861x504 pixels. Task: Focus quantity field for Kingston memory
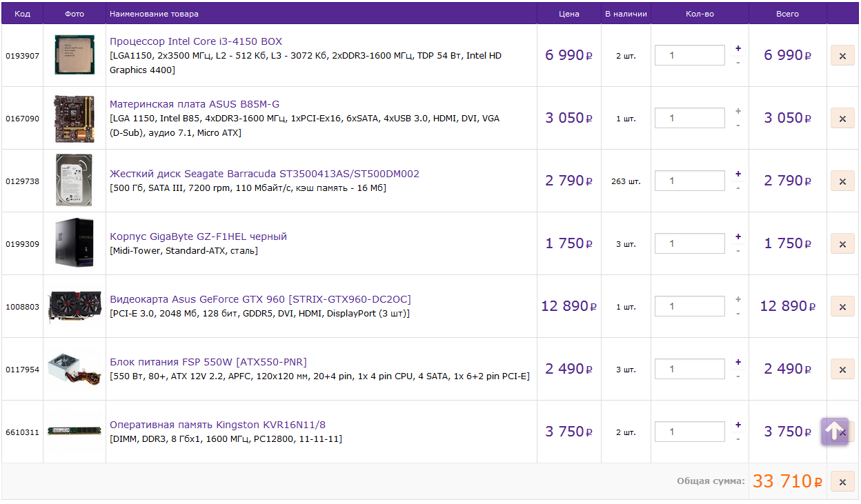pos(689,432)
